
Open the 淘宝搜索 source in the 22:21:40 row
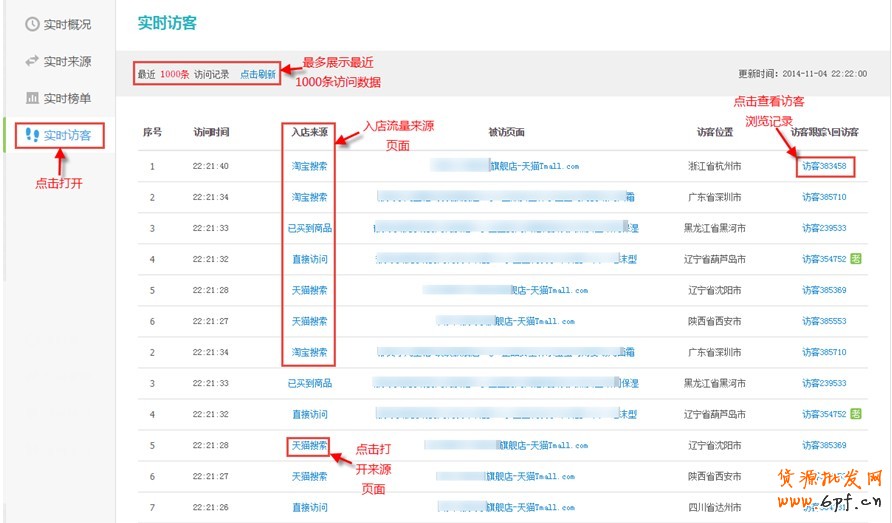pos(309,166)
